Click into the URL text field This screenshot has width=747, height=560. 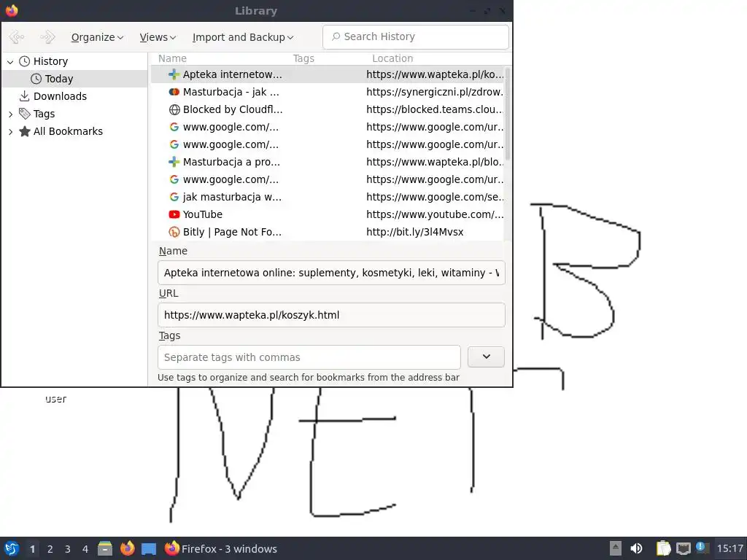pyautogui.click(x=332, y=315)
